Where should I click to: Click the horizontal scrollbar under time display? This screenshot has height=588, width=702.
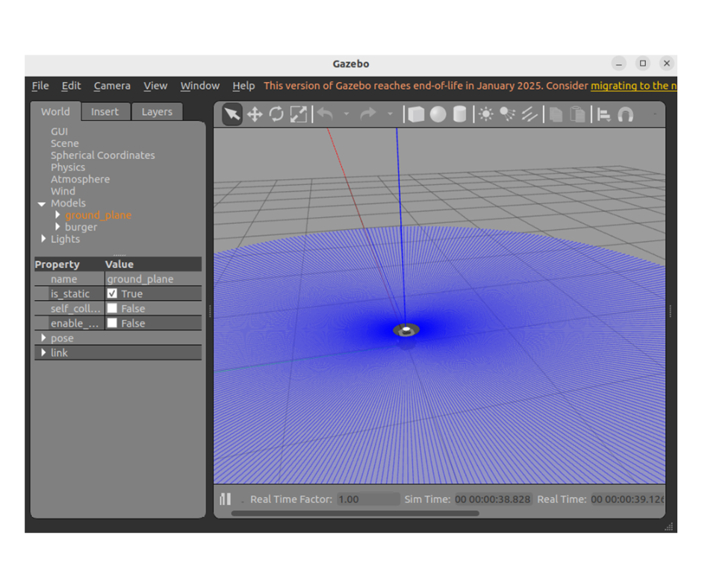(355, 513)
